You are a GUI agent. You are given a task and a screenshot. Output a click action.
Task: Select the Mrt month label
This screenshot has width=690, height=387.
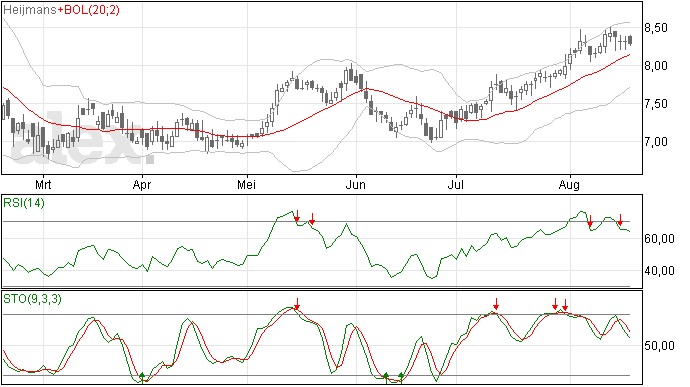coord(43,185)
